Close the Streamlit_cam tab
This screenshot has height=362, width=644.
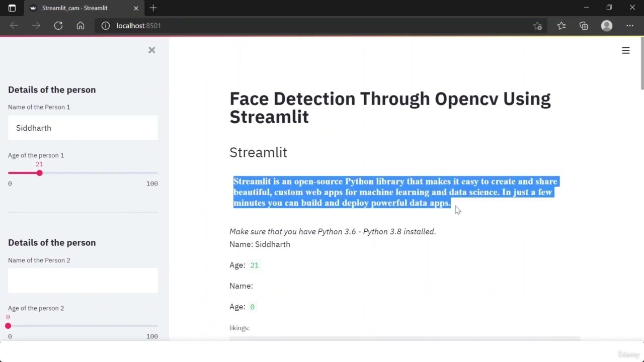(136, 8)
